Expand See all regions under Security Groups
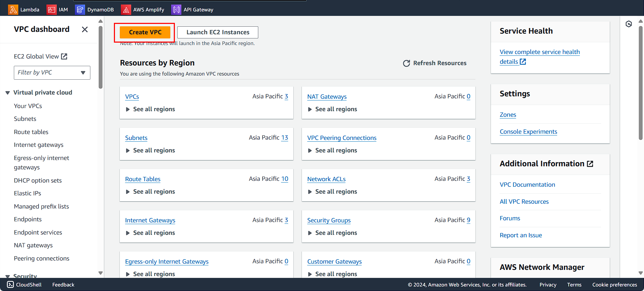The image size is (644, 291). coord(332,233)
